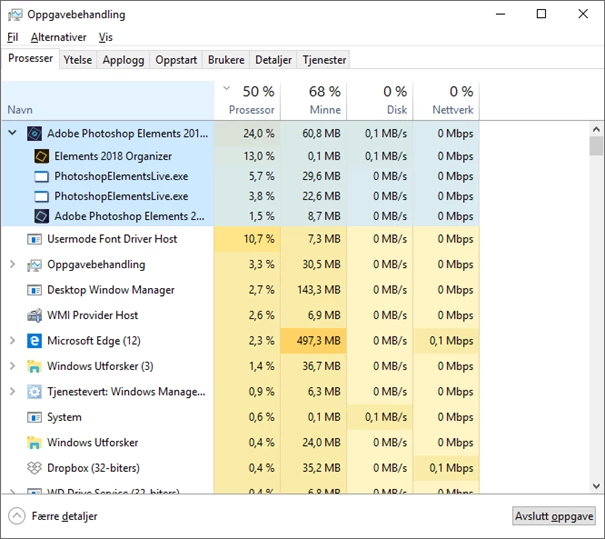Screen dimensions: 605x539
Task: Sort by the Nettverk column header
Action: click(x=446, y=101)
